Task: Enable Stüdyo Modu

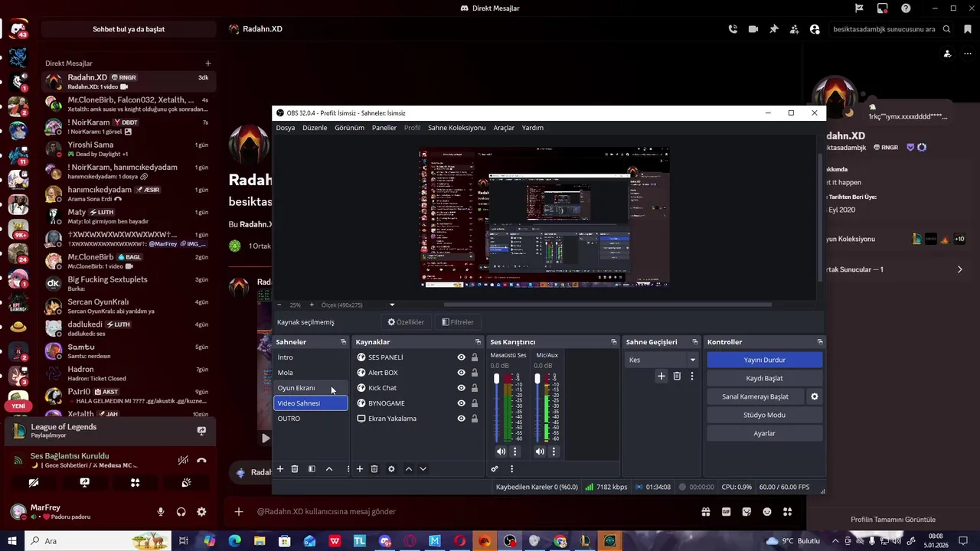Action: [x=764, y=415]
